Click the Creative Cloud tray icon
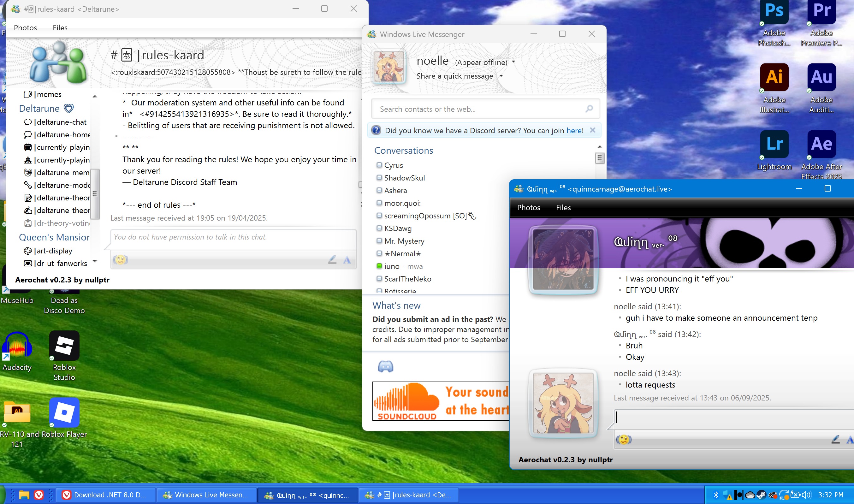The image size is (854, 504). click(773, 495)
